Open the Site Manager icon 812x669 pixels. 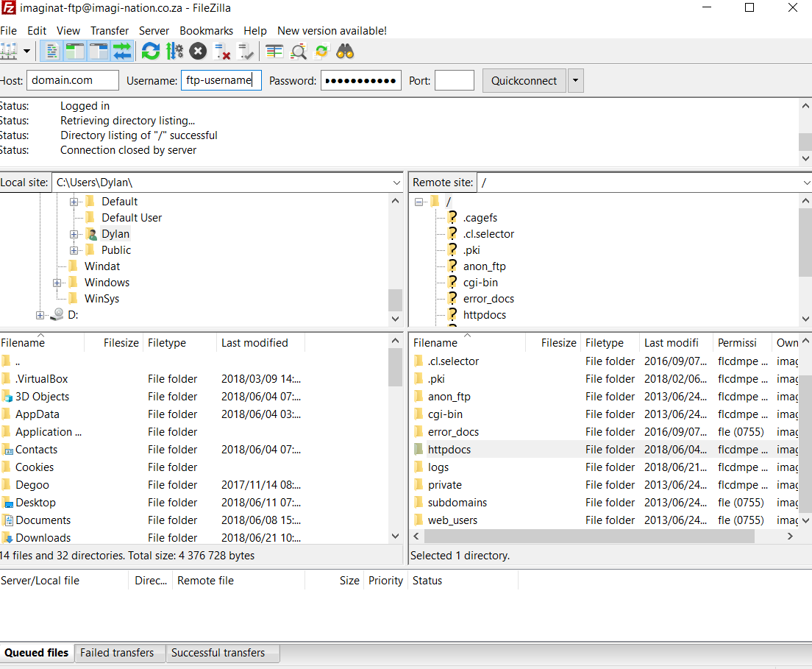click(9, 52)
